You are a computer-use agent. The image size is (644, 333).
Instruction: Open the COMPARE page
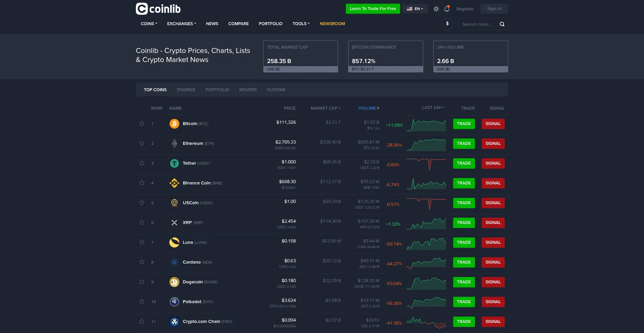(x=238, y=24)
